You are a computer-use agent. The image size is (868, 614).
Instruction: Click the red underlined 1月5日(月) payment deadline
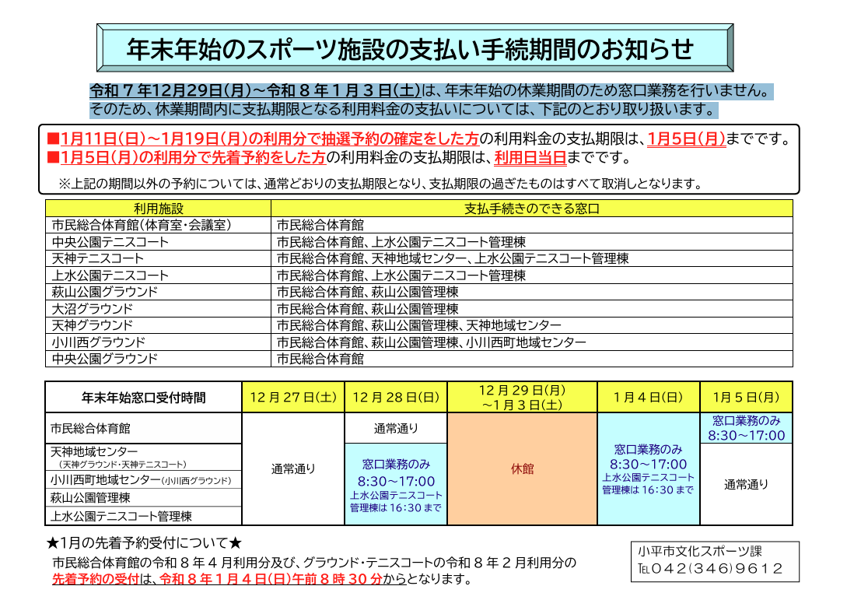tap(686, 139)
